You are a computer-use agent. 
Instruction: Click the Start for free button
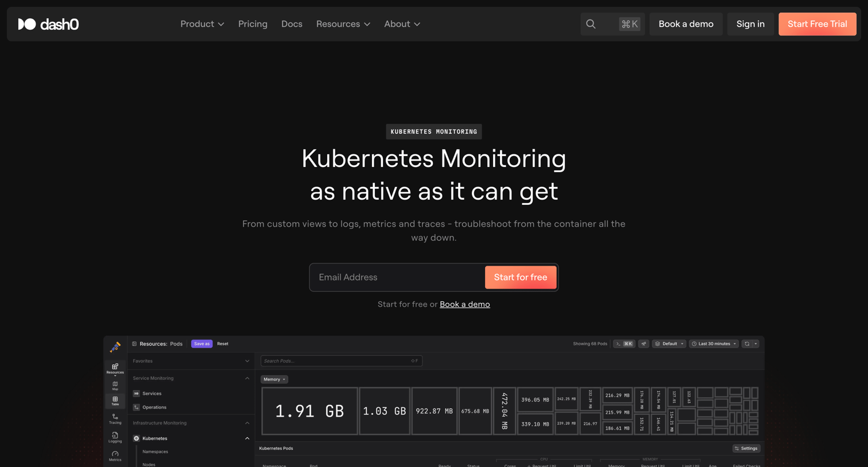pyautogui.click(x=521, y=277)
